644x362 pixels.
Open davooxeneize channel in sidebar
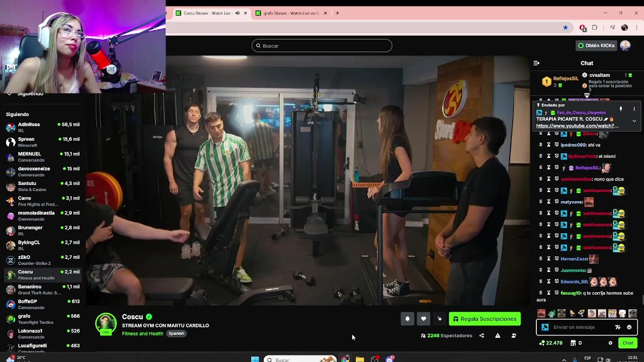(x=43, y=171)
